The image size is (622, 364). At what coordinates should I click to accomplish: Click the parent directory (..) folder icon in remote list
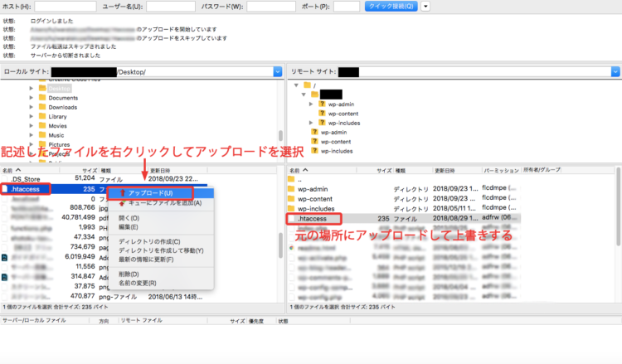pos(291,179)
